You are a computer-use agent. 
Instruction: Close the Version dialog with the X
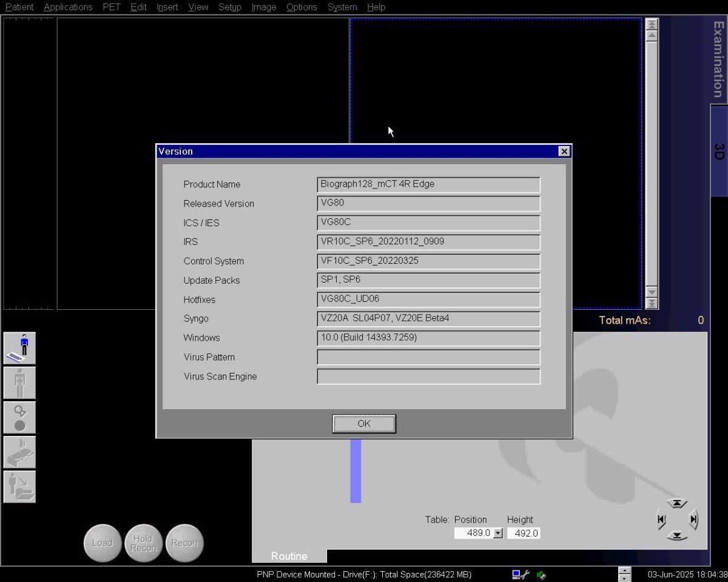point(564,152)
